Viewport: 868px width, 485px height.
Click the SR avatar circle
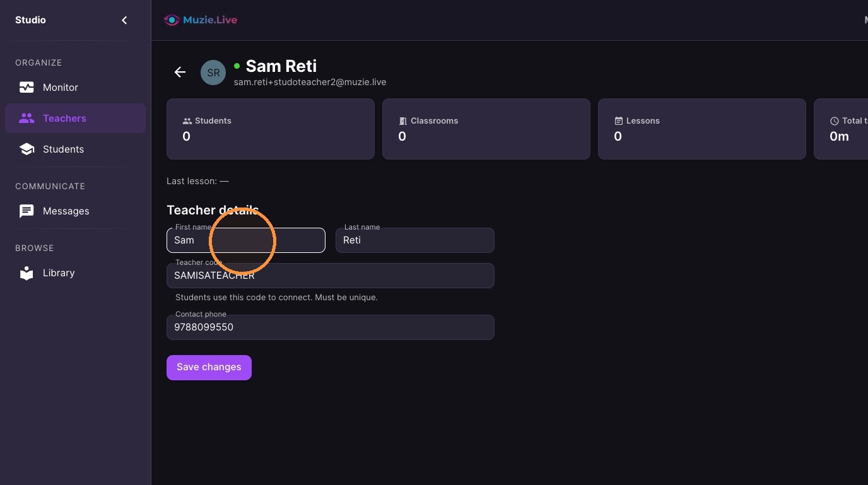[213, 73]
